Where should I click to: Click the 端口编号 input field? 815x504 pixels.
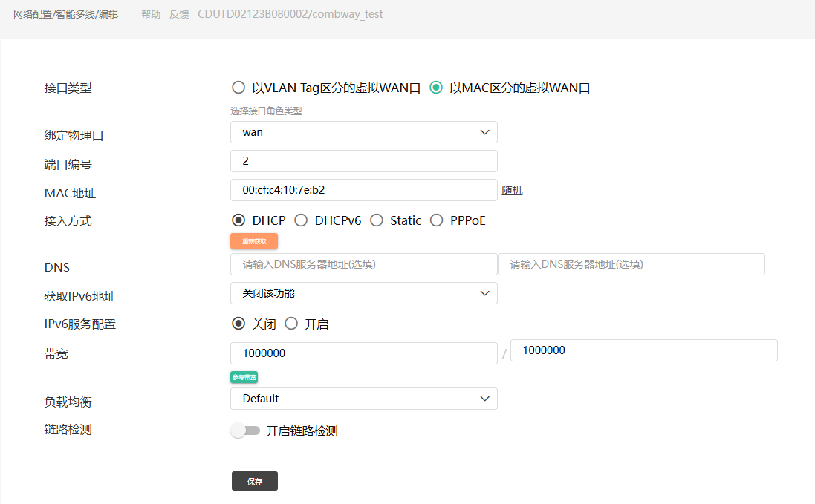coord(364,161)
